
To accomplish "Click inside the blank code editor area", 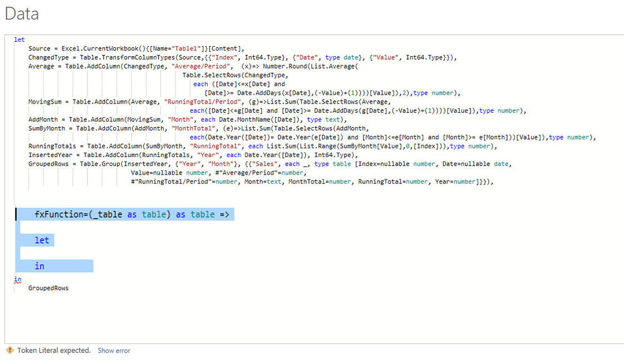I will click(x=312, y=318).
